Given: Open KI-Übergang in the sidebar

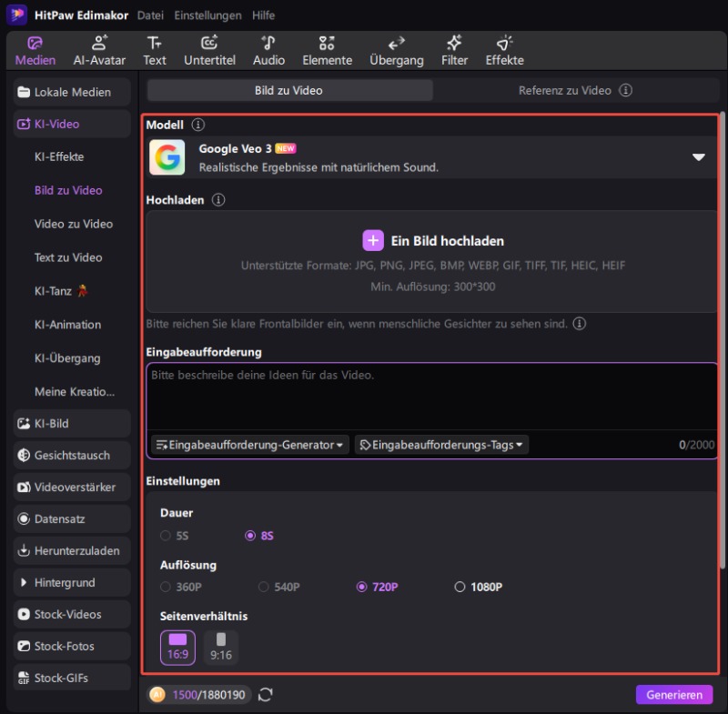Looking at the screenshot, I should pyautogui.click(x=67, y=358).
